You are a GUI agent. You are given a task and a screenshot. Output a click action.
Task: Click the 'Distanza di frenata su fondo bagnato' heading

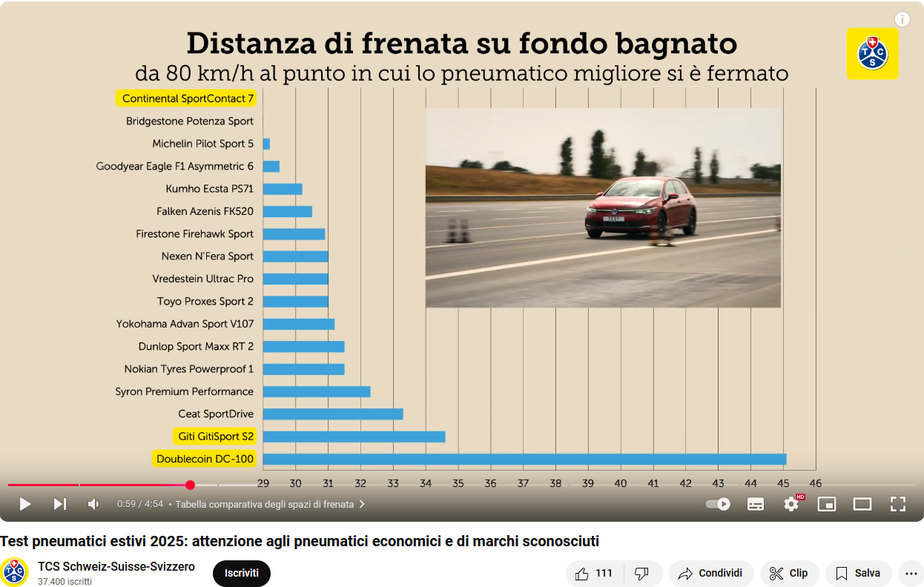coord(461,43)
